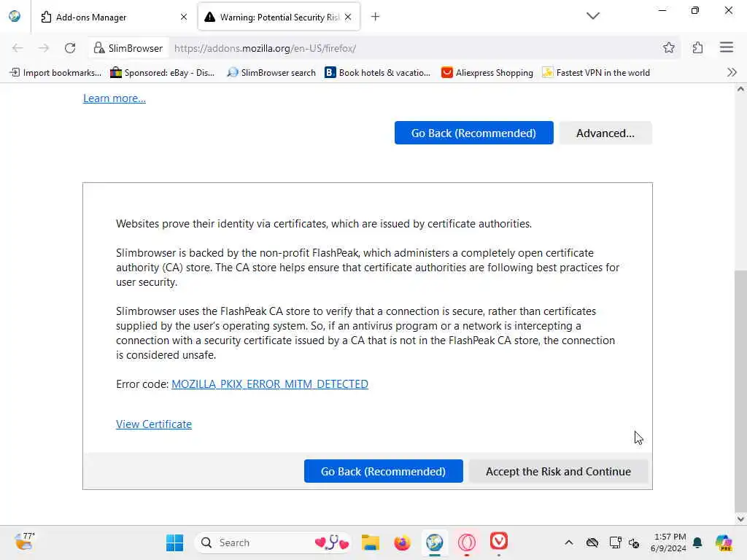
Task: Click the scrollbar down arrow
Action: tap(740, 519)
